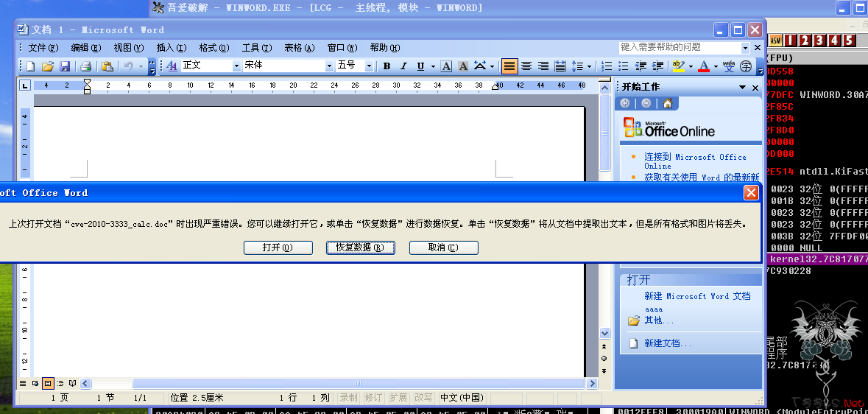The width and height of the screenshot is (868, 414).
Task: Toggle bold formatting
Action: pos(387,66)
